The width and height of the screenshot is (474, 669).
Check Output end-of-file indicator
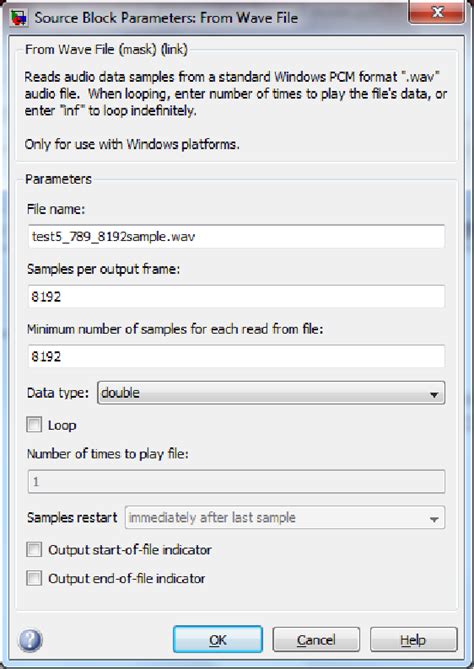[34, 579]
